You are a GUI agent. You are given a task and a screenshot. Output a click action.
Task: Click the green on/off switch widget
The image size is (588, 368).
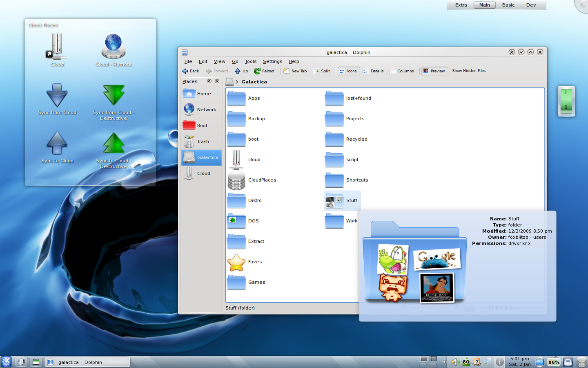[x=566, y=101]
